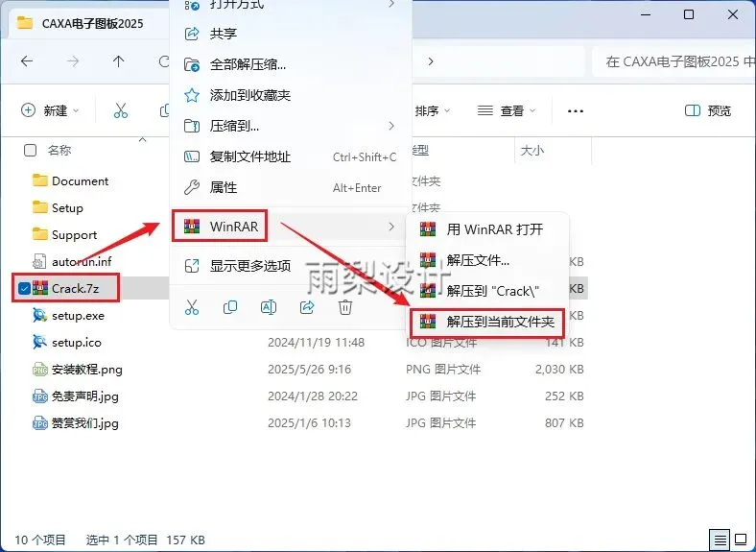756x552 pixels.
Task: Expand the 打开方式 submenu arrow
Action: tap(391, 4)
